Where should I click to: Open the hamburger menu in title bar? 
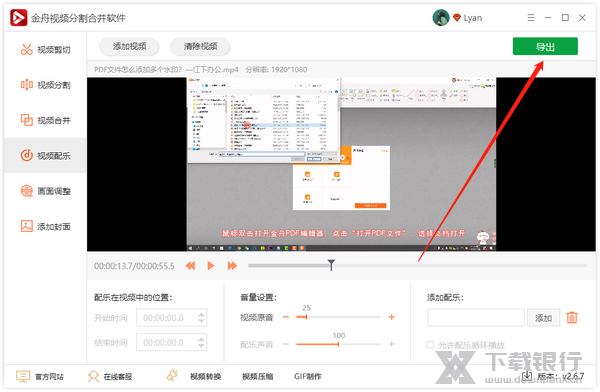coord(531,18)
